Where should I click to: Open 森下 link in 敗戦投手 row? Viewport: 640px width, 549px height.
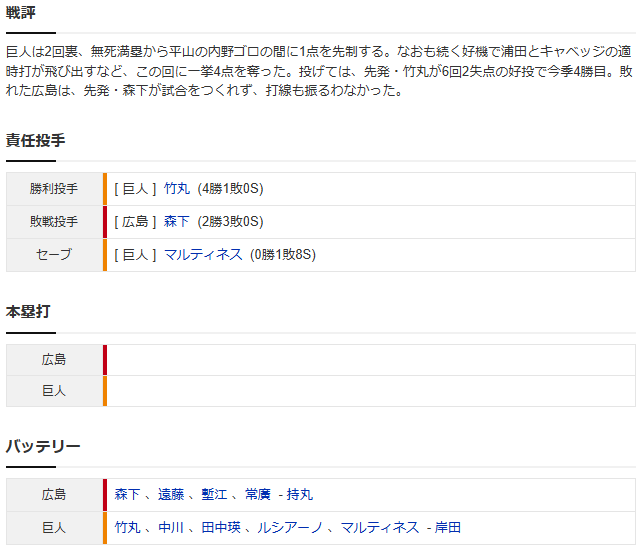tap(177, 222)
